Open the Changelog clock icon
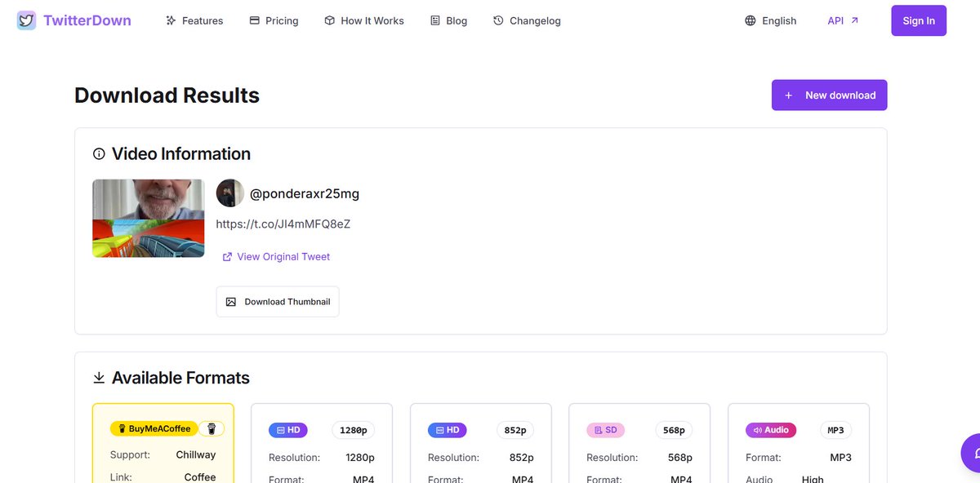 (x=498, y=20)
